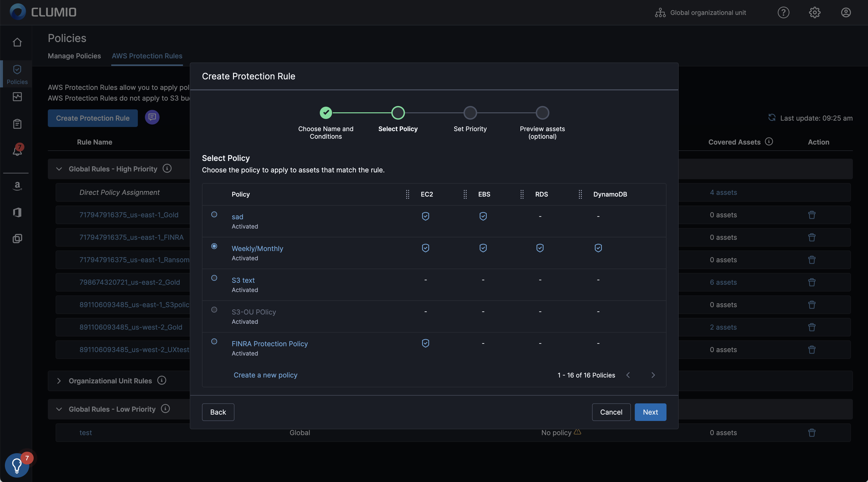This screenshot has width=868, height=482.
Task: Delete the 798674320721_us-east-2_Gold rule
Action: [812, 282]
